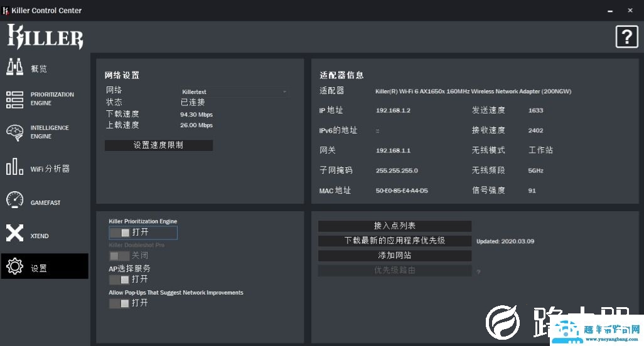The image size is (644, 346).
Task: Click send speed value 1633
Action: tap(535, 110)
